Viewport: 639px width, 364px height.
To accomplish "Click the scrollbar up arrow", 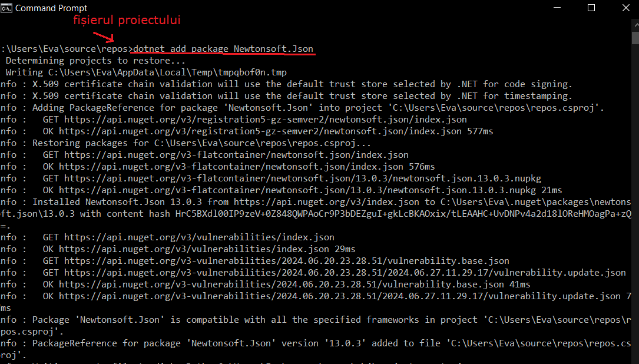I will coord(635,25).
